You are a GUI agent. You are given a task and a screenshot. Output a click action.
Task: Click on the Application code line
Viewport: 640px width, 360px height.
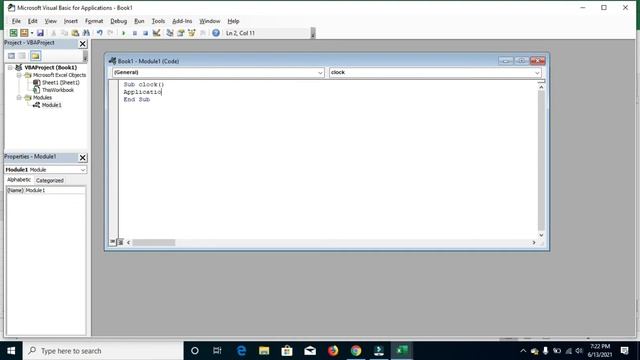[x=142, y=92]
